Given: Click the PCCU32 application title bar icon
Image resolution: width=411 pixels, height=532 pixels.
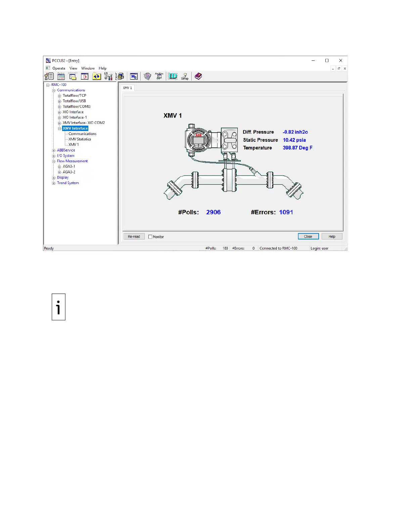Looking at the screenshot, I should [48, 61].
